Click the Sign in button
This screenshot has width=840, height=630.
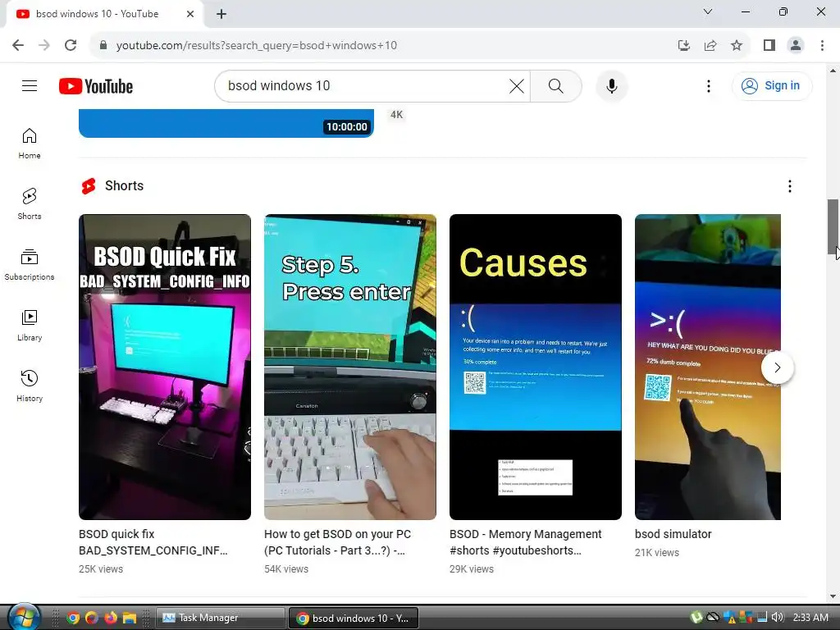click(771, 85)
